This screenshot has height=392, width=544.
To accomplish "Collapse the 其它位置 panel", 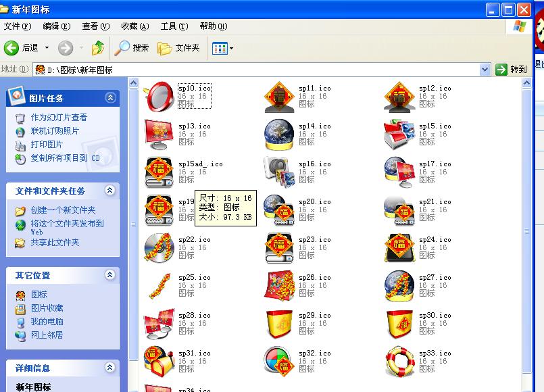I will point(110,275).
